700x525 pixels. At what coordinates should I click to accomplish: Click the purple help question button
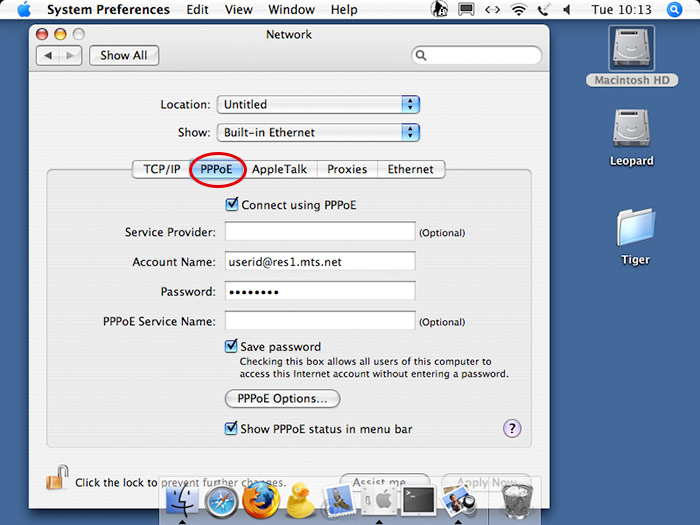(x=512, y=429)
